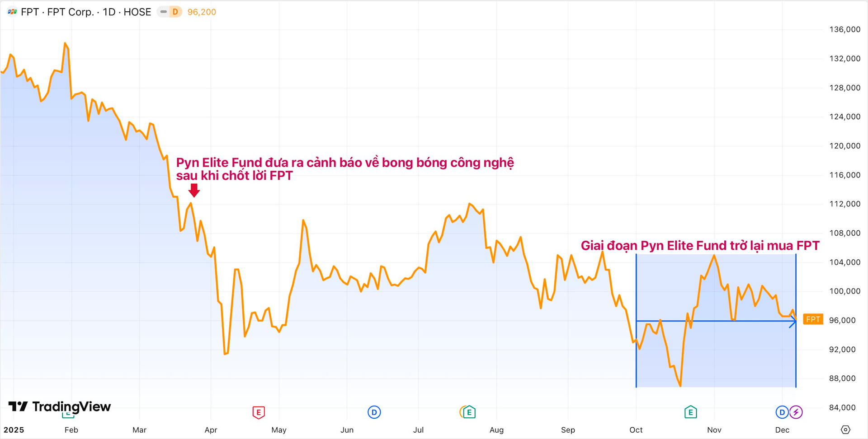Open the purple lightning event marker near December
868x439 pixels.
point(797,412)
